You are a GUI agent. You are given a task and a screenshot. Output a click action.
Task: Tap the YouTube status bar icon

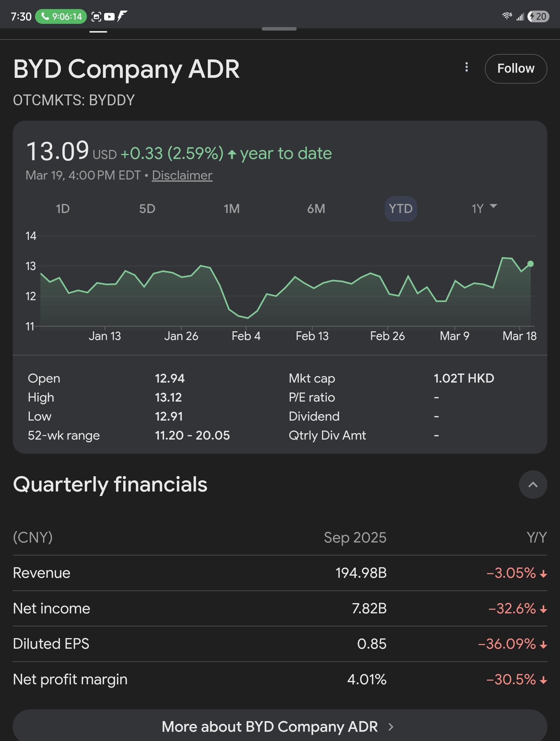109,16
